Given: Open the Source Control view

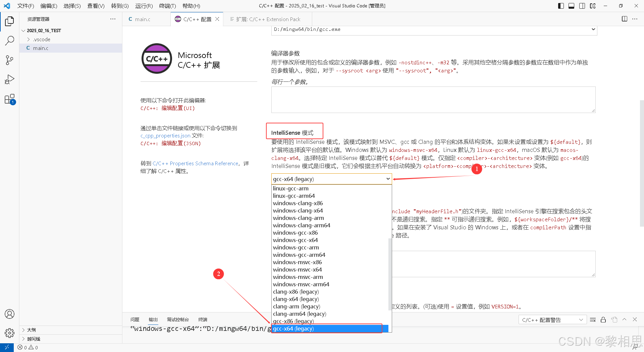Looking at the screenshot, I should (9, 60).
